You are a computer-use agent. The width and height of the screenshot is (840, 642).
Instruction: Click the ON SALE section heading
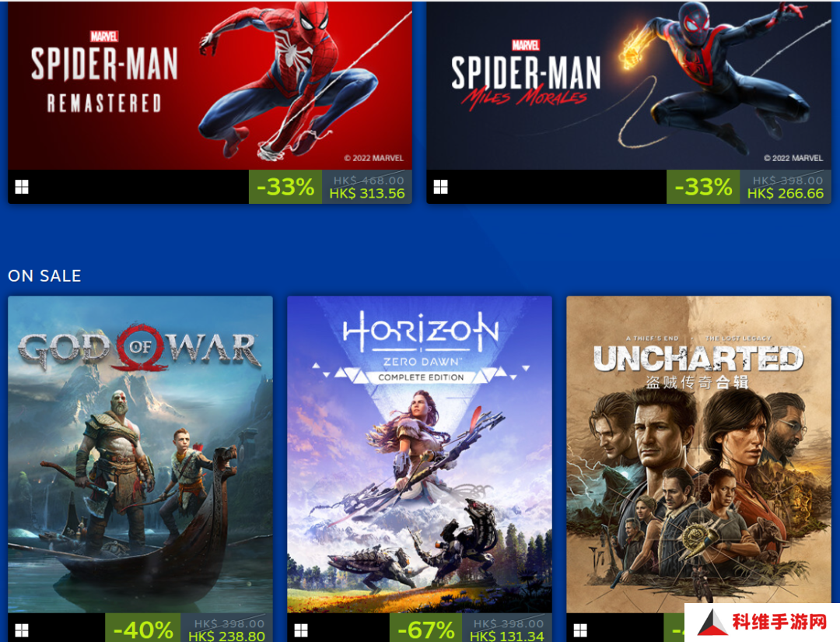click(44, 276)
